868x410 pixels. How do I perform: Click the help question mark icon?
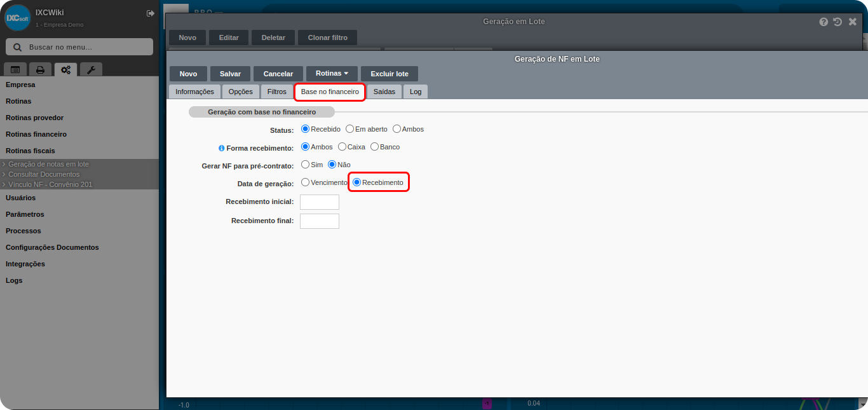[824, 22]
